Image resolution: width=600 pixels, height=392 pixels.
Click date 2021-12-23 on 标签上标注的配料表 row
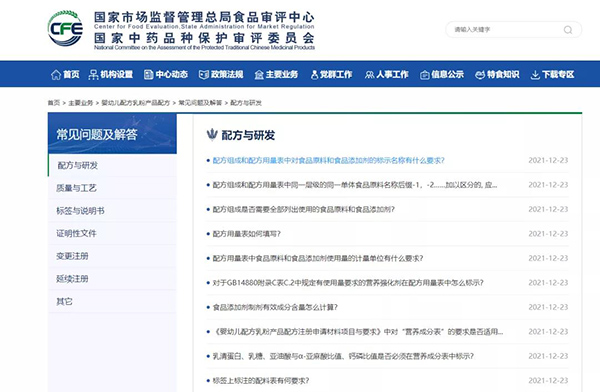coord(548,381)
